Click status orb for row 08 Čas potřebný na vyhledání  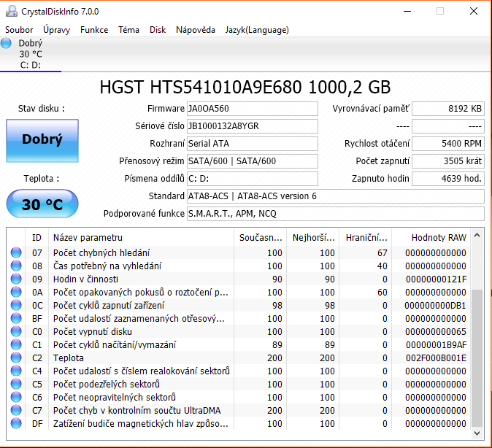click(16, 266)
